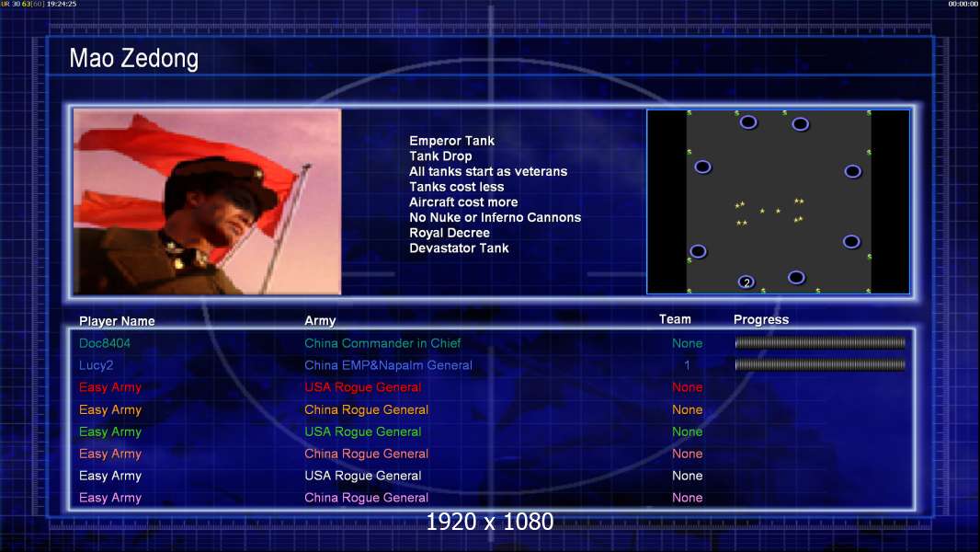This screenshot has width=980, height=552.
Task: Click the start position marker numbered 2
Action: (746, 282)
